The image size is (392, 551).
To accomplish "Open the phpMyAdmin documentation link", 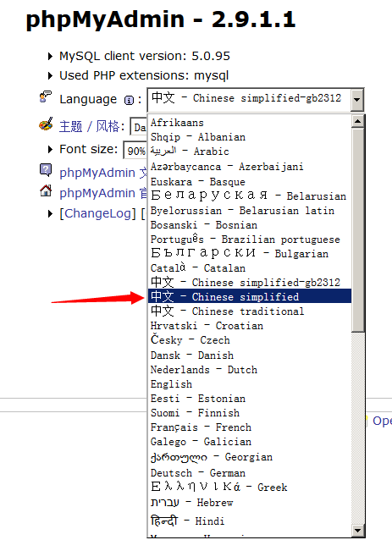I will click(103, 173).
